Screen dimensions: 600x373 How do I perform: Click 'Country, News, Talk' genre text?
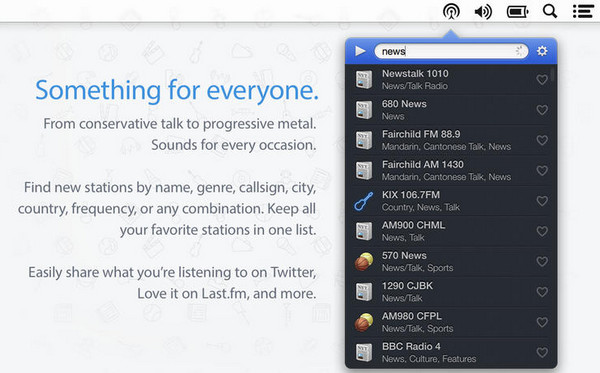(421, 207)
